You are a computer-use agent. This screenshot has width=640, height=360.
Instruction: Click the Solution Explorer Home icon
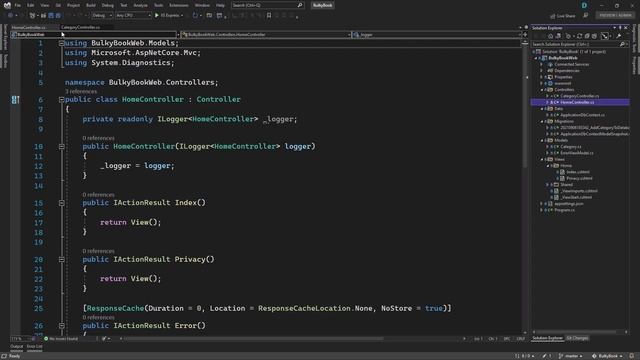coord(550,36)
